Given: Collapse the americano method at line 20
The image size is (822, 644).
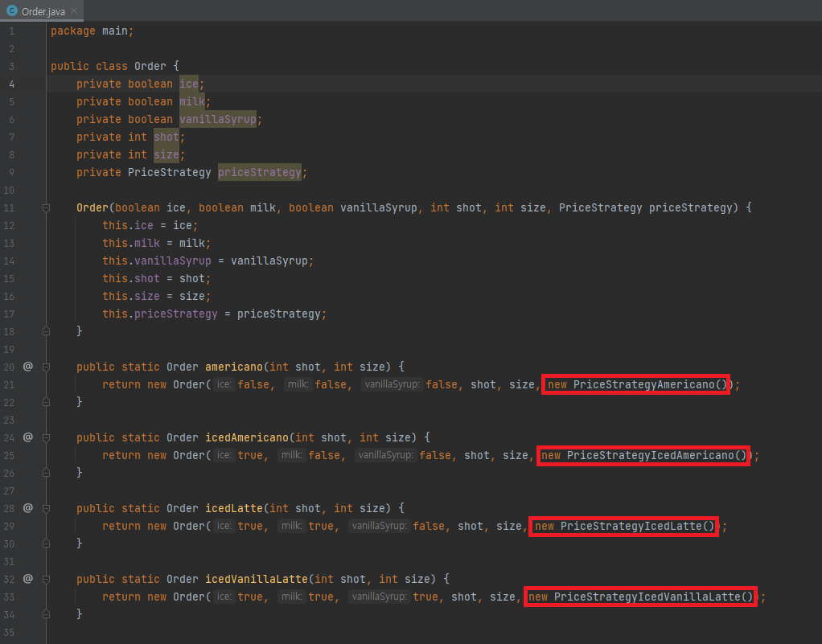Looking at the screenshot, I should coord(46,367).
